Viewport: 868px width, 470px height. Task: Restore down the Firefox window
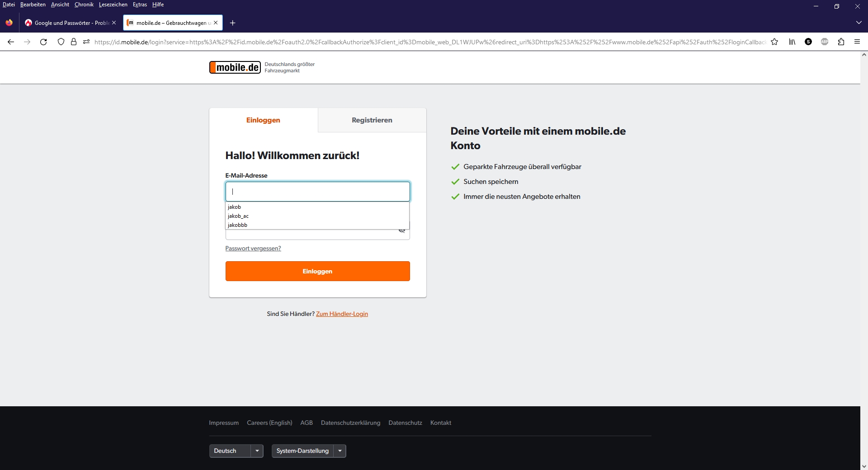coord(837,6)
